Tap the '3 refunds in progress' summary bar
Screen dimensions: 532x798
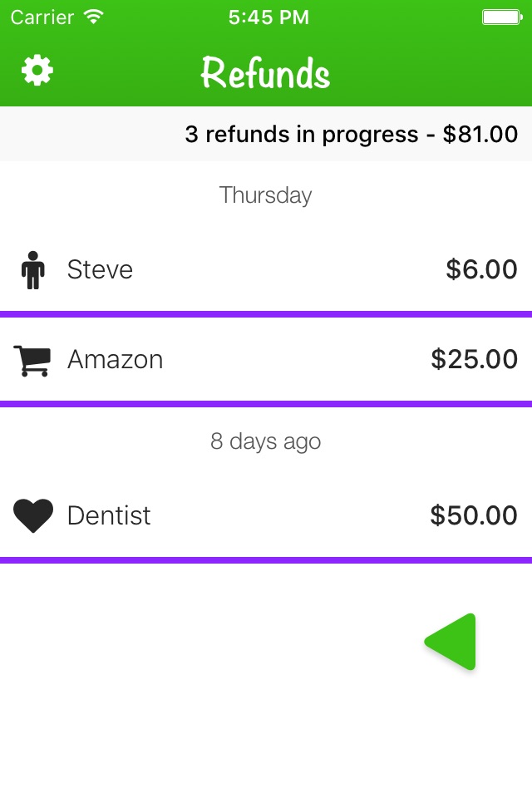(x=266, y=134)
